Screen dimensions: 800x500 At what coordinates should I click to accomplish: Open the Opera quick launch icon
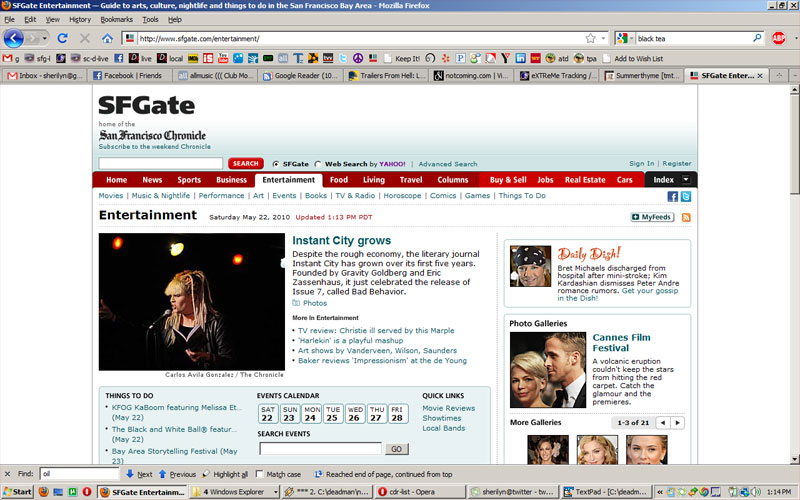click(x=87, y=492)
